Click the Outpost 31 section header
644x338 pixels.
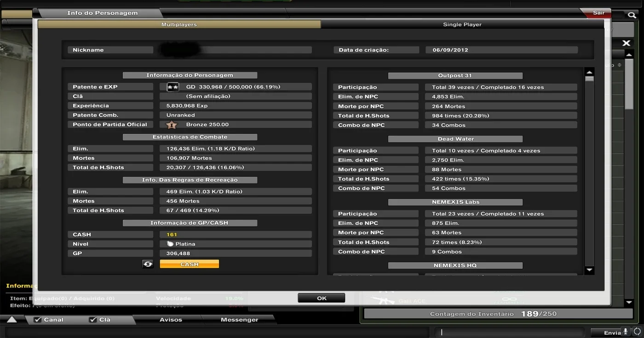(x=455, y=76)
